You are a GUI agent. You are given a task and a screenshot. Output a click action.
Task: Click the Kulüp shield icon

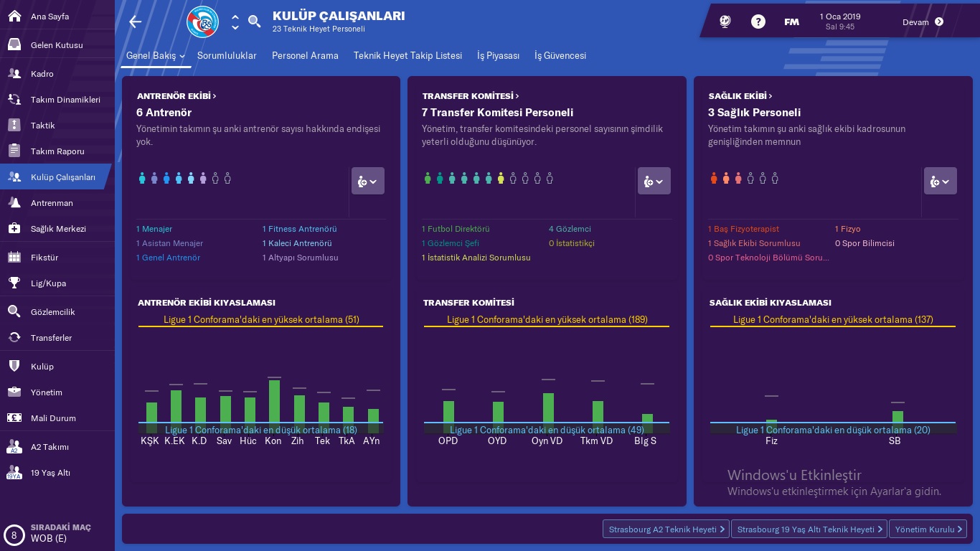[14, 366]
